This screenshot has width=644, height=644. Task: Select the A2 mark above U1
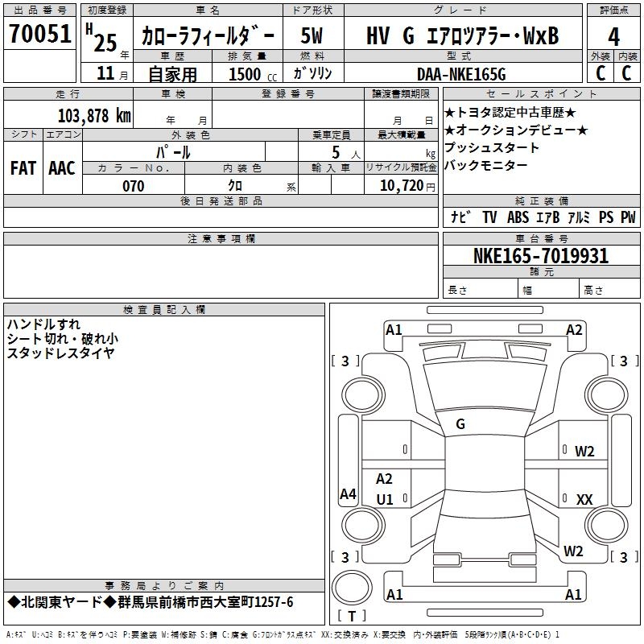[x=385, y=478]
